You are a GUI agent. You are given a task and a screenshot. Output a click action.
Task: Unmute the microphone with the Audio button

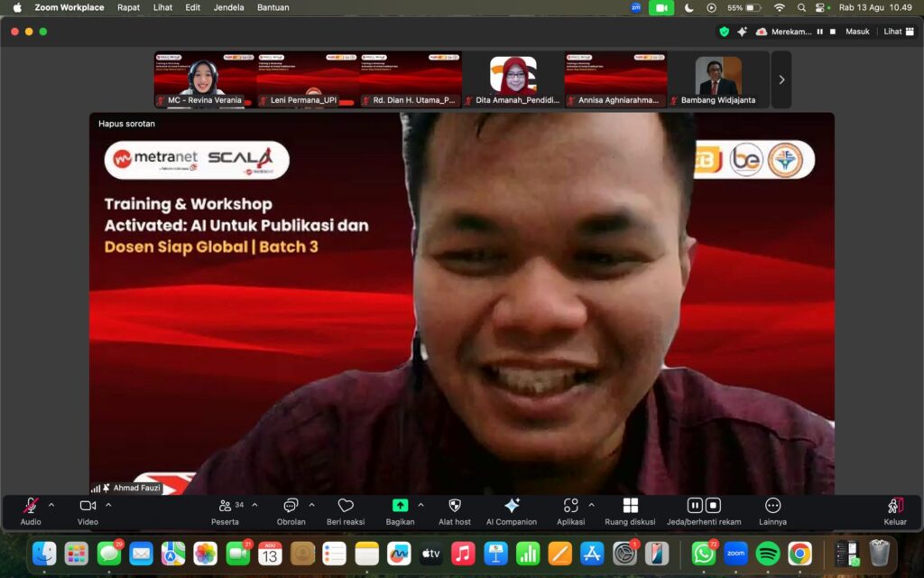click(x=31, y=511)
